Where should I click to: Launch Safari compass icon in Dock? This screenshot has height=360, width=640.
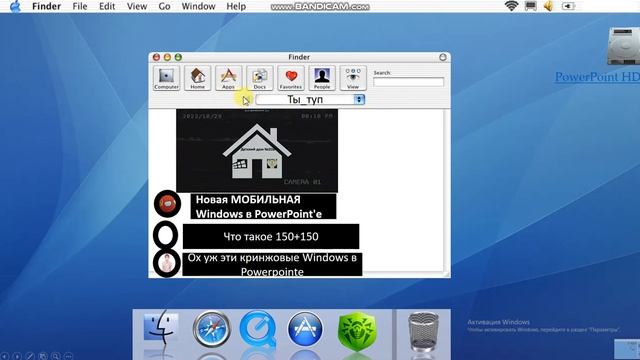click(211, 329)
